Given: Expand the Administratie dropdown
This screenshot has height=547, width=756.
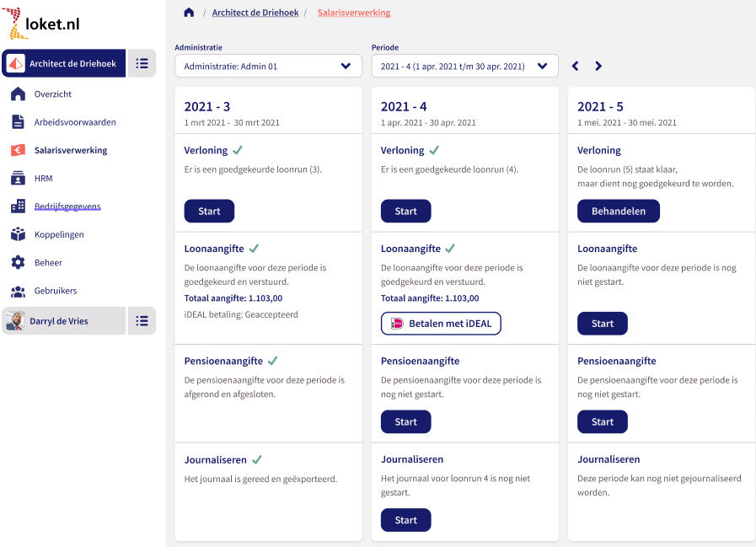Looking at the screenshot, I should 268,66.
